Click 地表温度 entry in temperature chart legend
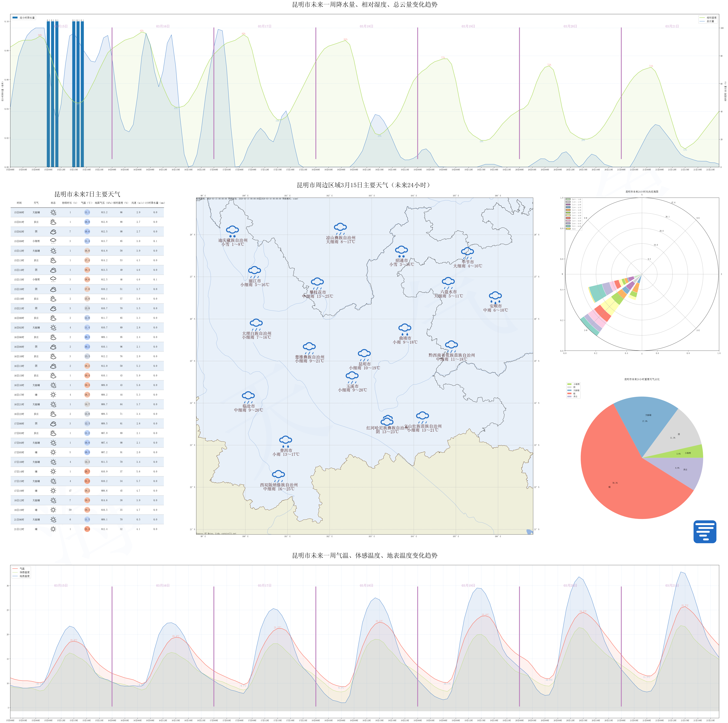The width and height of the screenshot is (728, 723). point(25,576)
